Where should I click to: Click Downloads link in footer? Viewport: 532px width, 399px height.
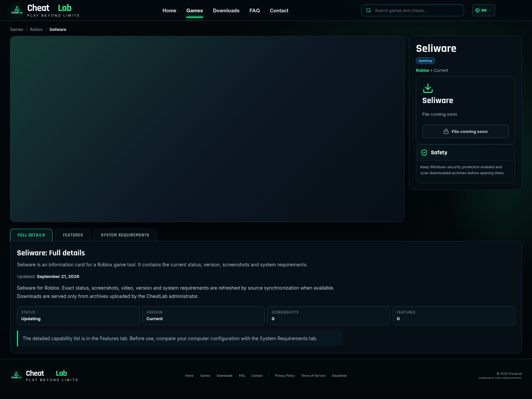click(224, 376)
